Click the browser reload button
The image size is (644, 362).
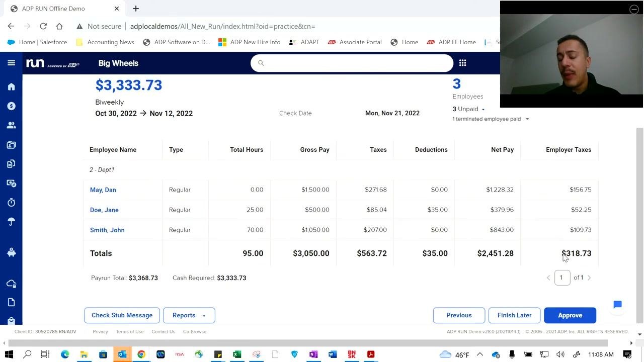pos(43,26)
